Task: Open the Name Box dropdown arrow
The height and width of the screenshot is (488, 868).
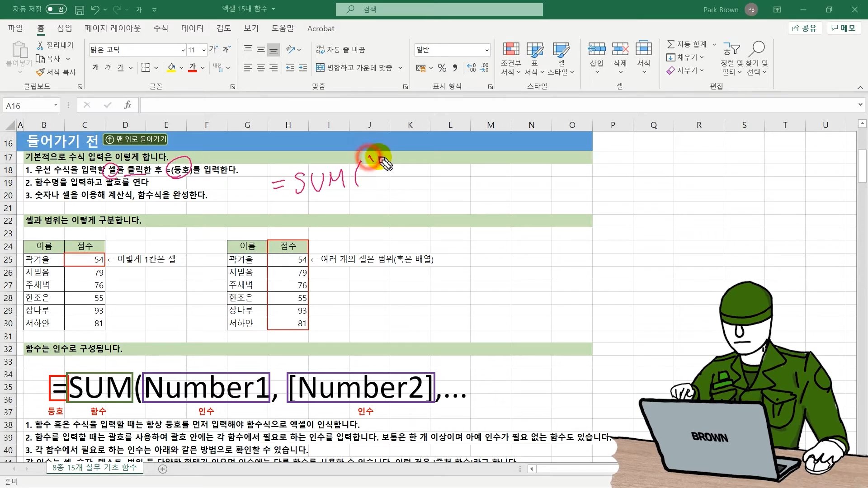Action: click(x=56, y=105)
